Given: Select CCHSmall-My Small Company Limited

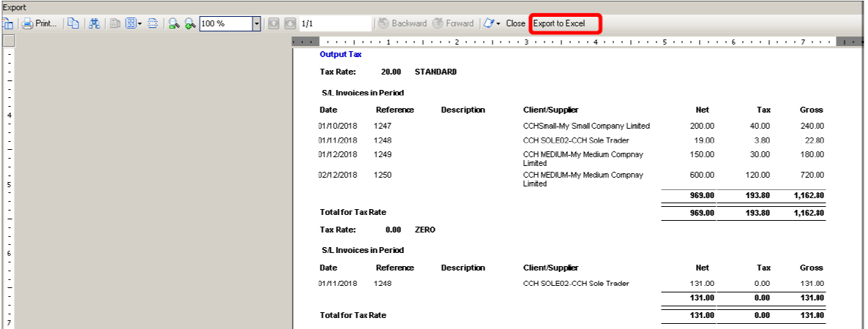Looking at the screenshot, I should pyautogui.click(x=586, y=126).
